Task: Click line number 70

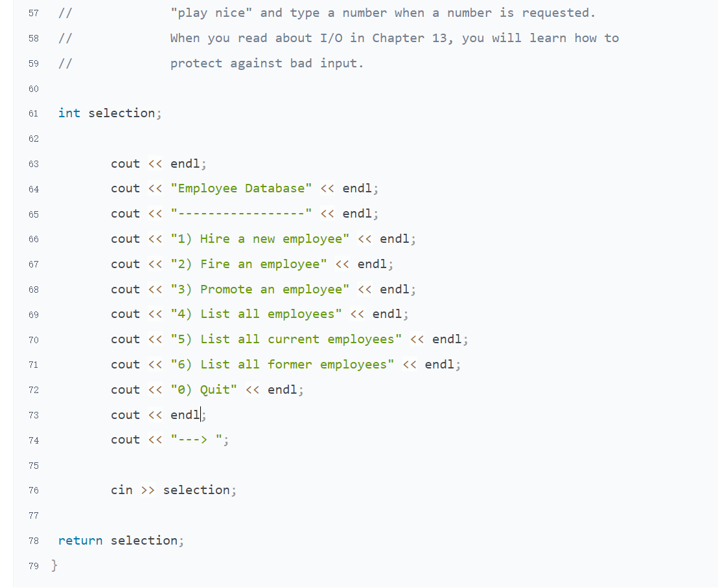Action: click(33, 340)
